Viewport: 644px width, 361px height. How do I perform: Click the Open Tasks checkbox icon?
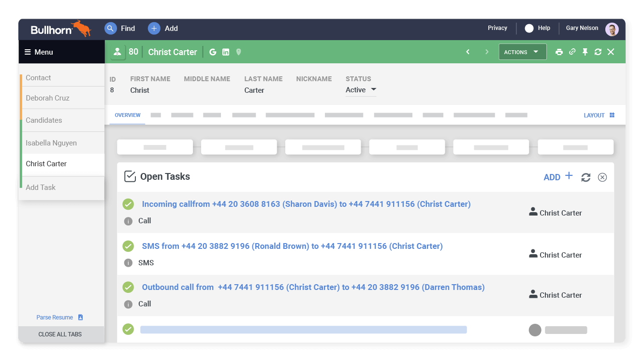click(130, 176)
